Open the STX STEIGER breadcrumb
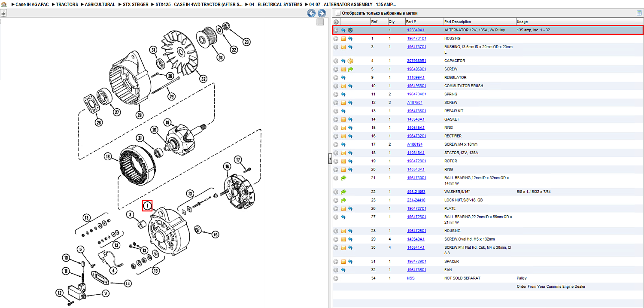The width and height of the screenshot is (644, 308). pos(135,4)
